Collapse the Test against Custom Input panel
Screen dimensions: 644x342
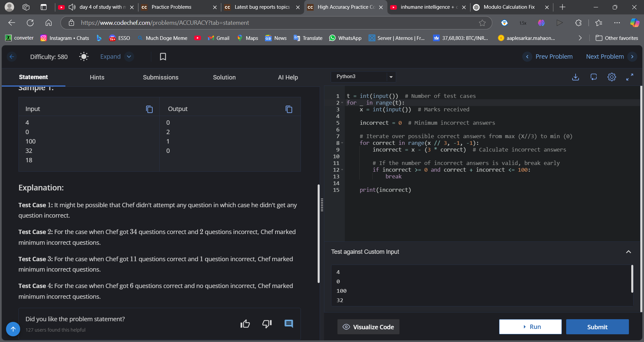629,251
